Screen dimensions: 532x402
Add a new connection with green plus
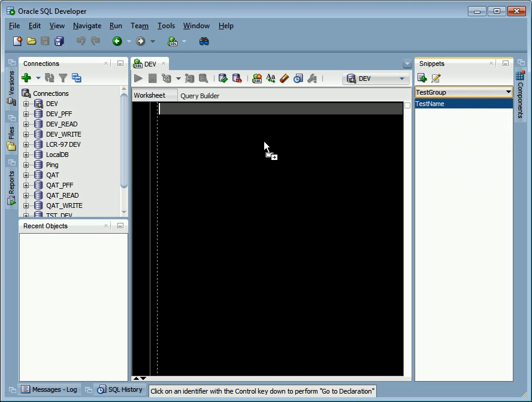pos(26,78)
